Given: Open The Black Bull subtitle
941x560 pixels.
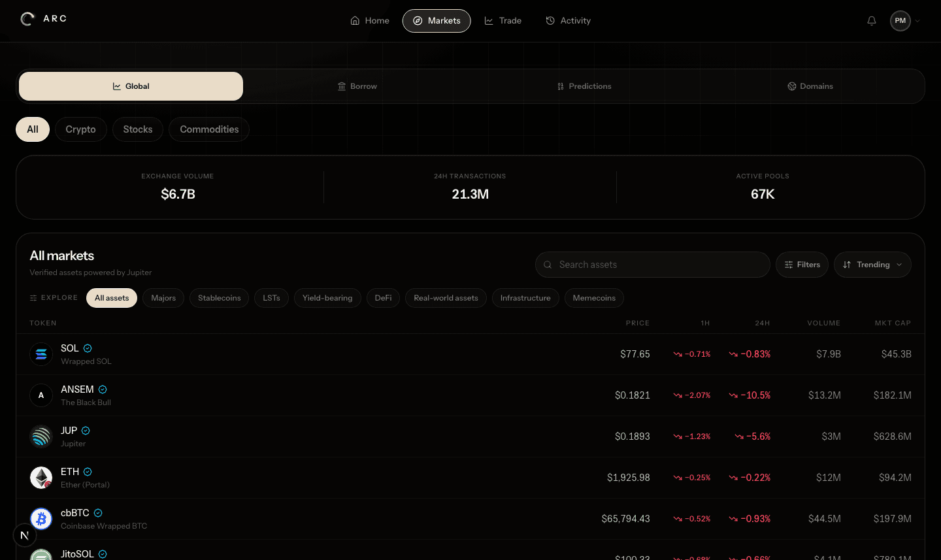Looking at the screenshot, I should (86, 403).
